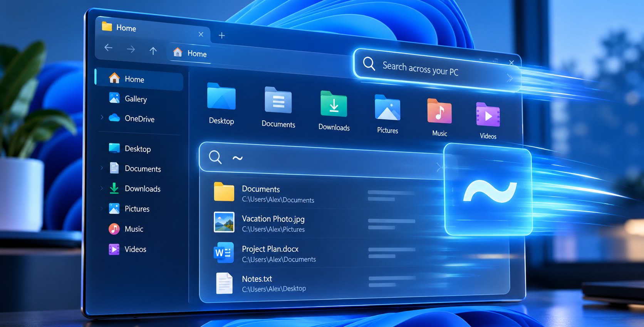Click the Back navigation arrow
This screenshot has width=644, height=327.
pyautogui.click(x=108, y=47)
